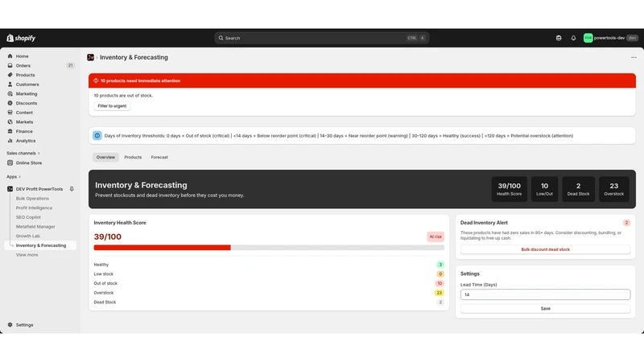Click the blue info icon in thresholds banner

coord(97,136)
